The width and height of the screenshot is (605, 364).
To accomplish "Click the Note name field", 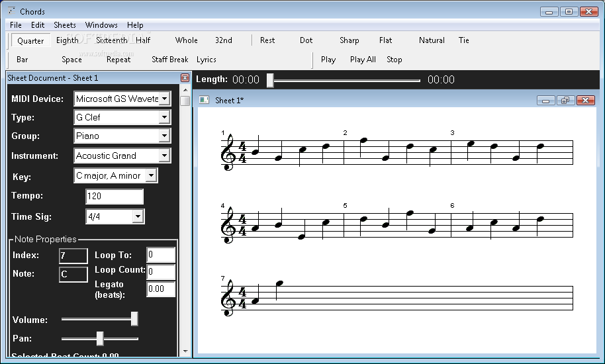I will (73, 274).
